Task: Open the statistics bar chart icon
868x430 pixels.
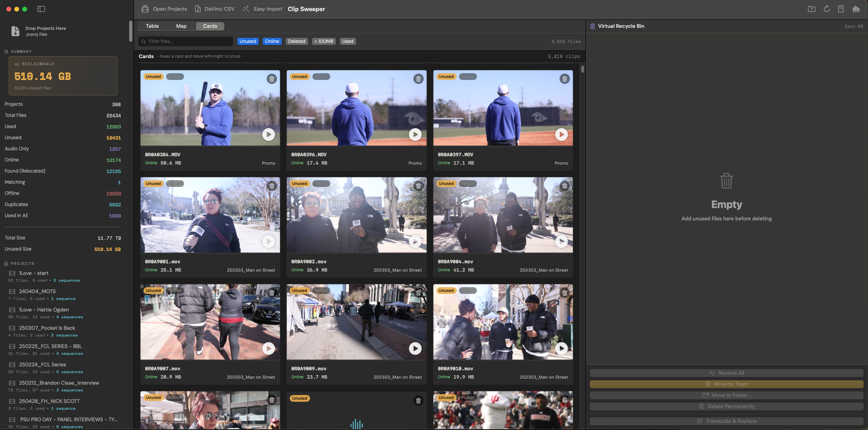Action: [x=856, y=9]
